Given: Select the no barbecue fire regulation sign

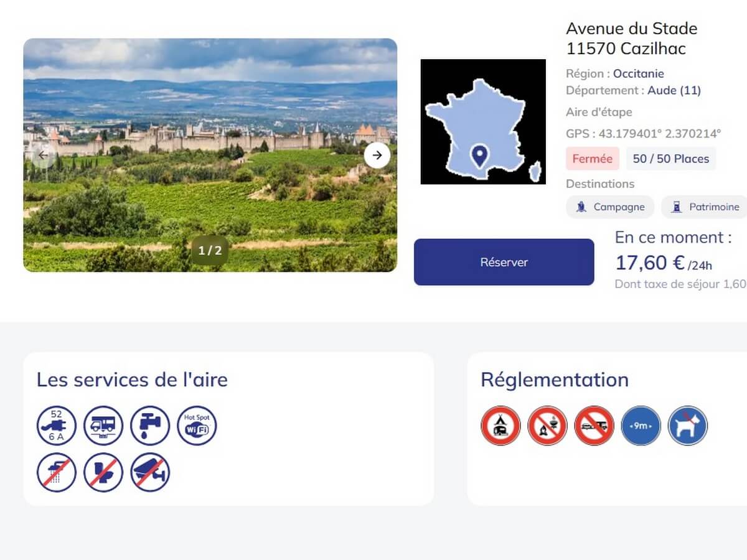Looking at the screenshot, I should pos(547,426).
